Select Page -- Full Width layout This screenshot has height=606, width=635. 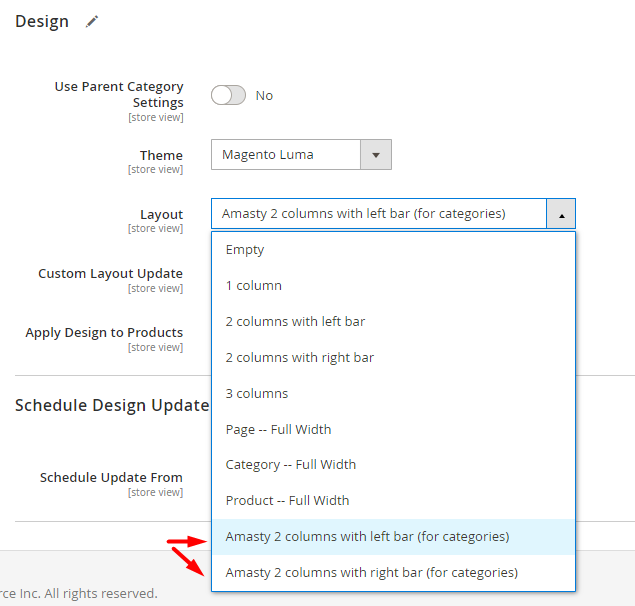393,429
